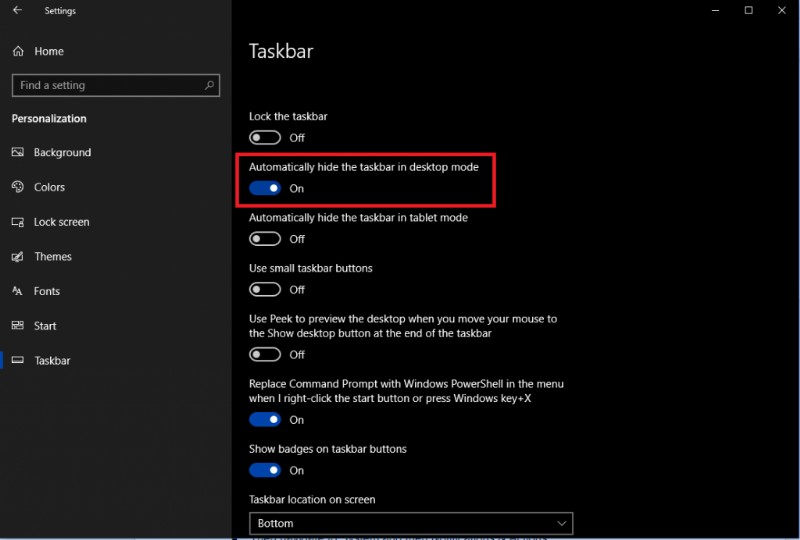Click the Themes brush icon
This screenshot has height=540, width=800.
click(x=18, y=256)
